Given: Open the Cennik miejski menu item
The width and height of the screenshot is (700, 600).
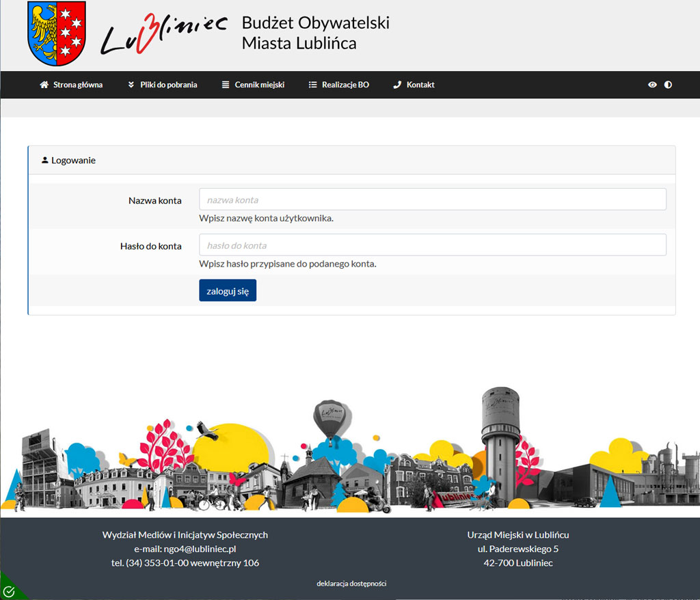Looking at the screenshot, I should coord(259,85).
